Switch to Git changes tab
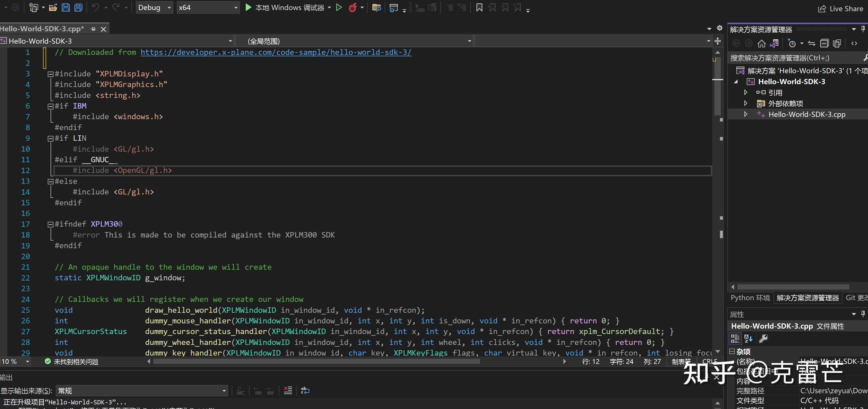 point(856,298)
